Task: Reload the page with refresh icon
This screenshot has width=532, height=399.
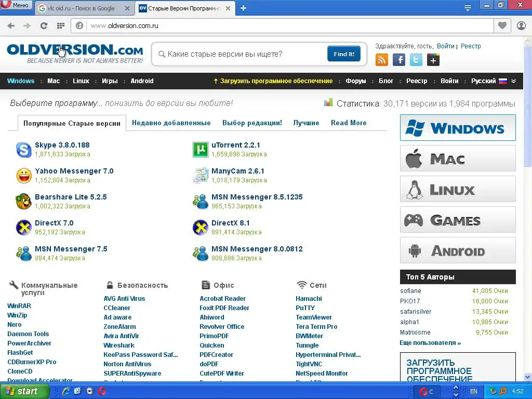Action: point(44,26)
